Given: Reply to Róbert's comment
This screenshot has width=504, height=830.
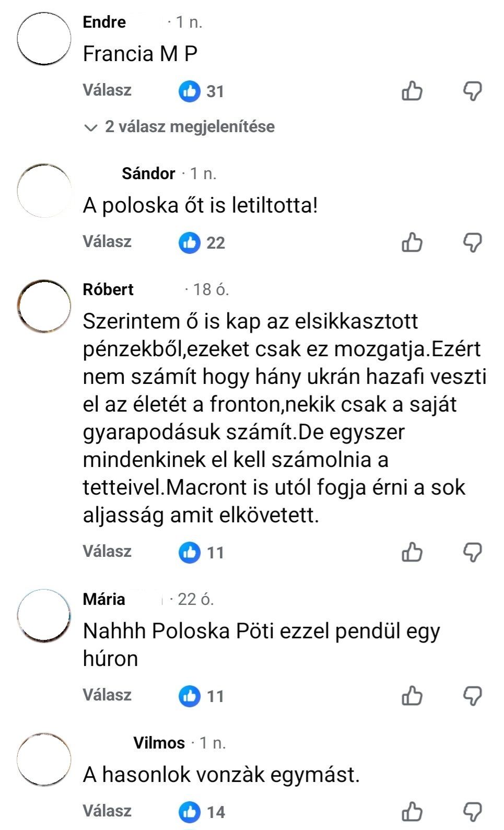Looking at the screenshot, I should coord(107,552).
